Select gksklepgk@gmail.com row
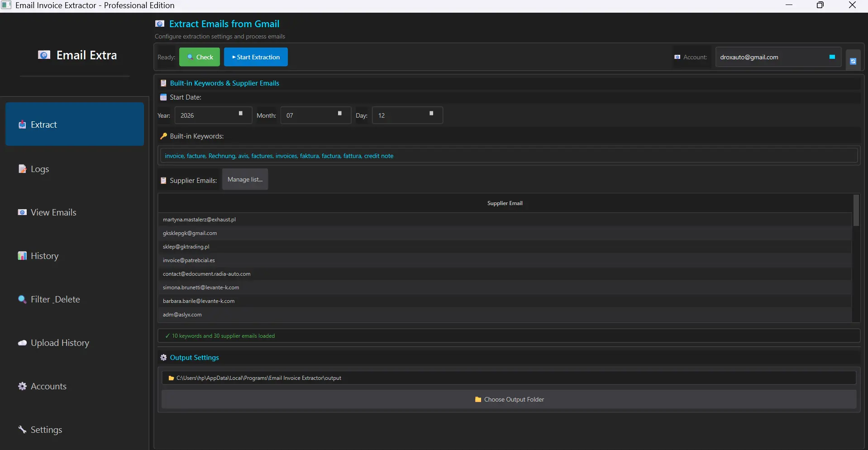 pyautogui.click(x=505, y=233)
